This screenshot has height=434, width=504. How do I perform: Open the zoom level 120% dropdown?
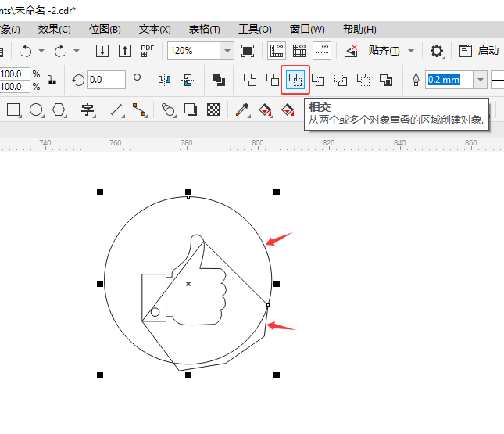227,51
